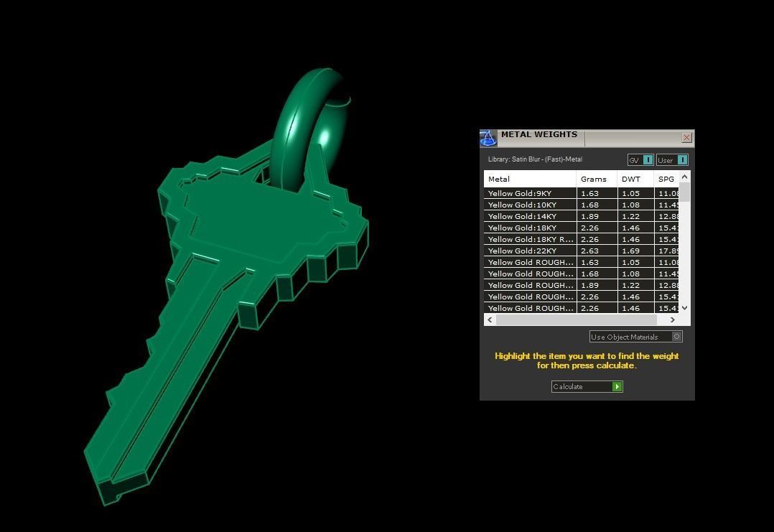The width and height of the screenshot is (774, 532).
Task: Click the horizontal scroll right arrow
Action: tap(672, 319)
